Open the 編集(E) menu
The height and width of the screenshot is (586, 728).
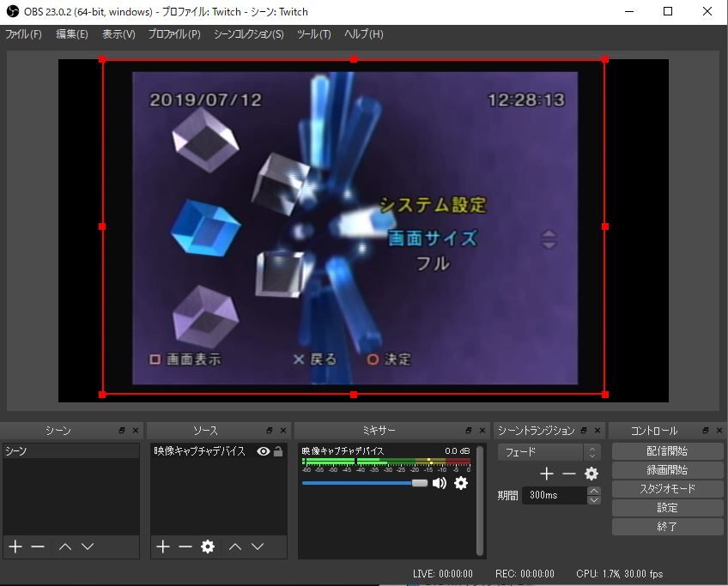click(72, 33)
